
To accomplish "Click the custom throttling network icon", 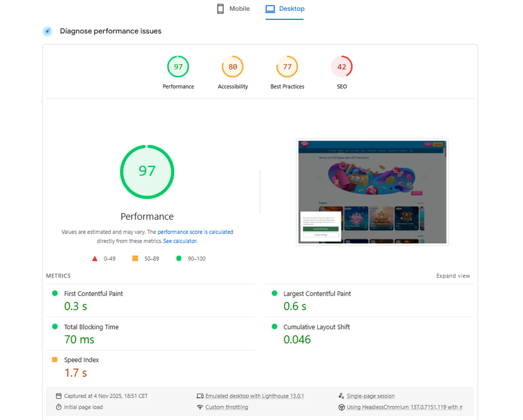I will coord(200,407).
